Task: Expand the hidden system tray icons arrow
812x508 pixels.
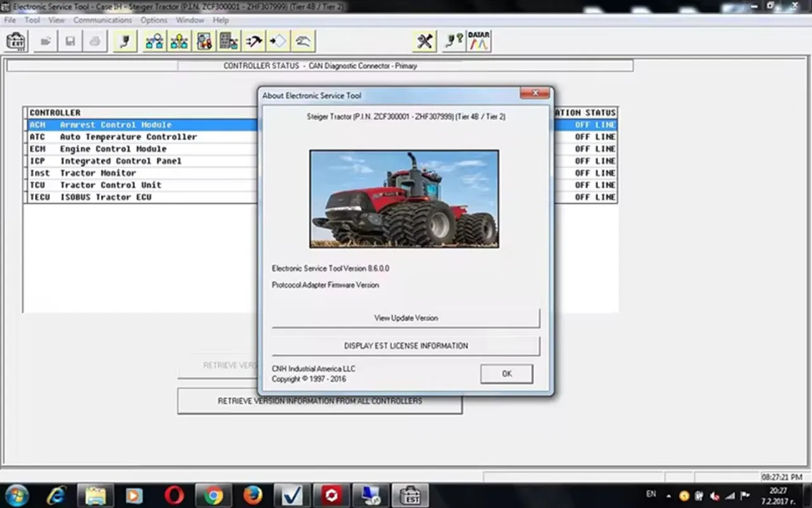Action: (668, 495)
